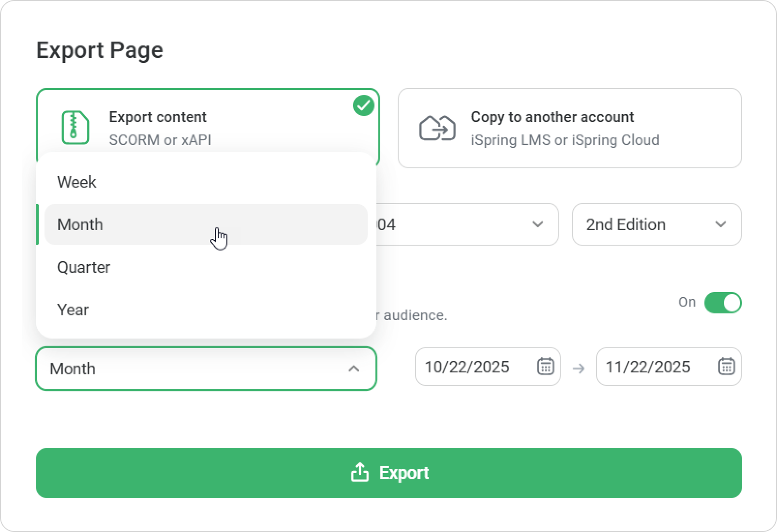Click the upload icon in the Export button
This screenshot has width=777, height=532.
click(x=359, y=473)
